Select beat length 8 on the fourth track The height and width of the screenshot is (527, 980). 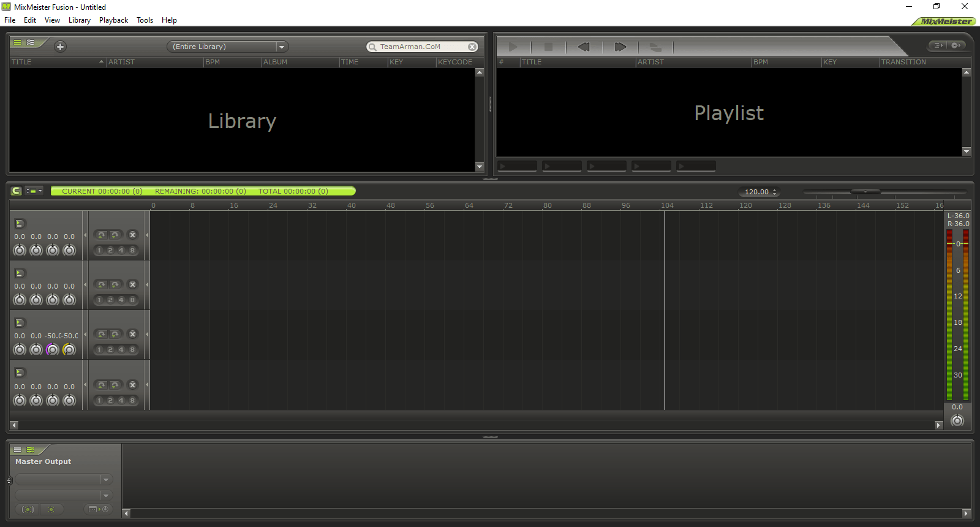click(x=132, y=400)
